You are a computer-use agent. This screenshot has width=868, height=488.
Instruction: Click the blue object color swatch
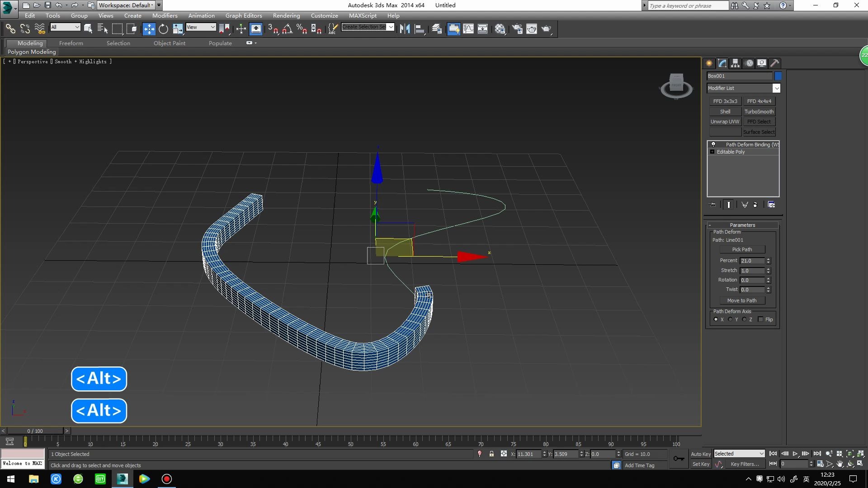(778, 76)
